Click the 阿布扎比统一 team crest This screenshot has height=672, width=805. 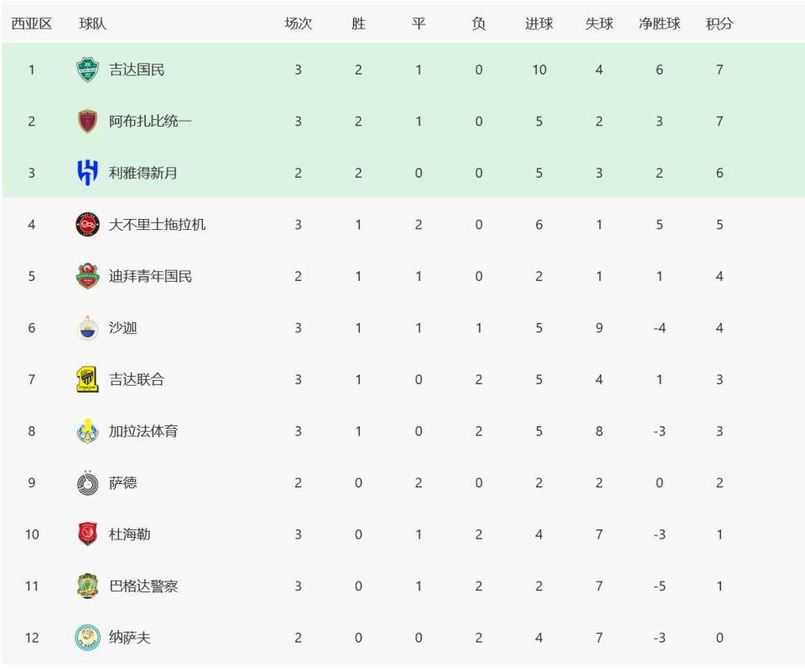[x=87, y=122]
